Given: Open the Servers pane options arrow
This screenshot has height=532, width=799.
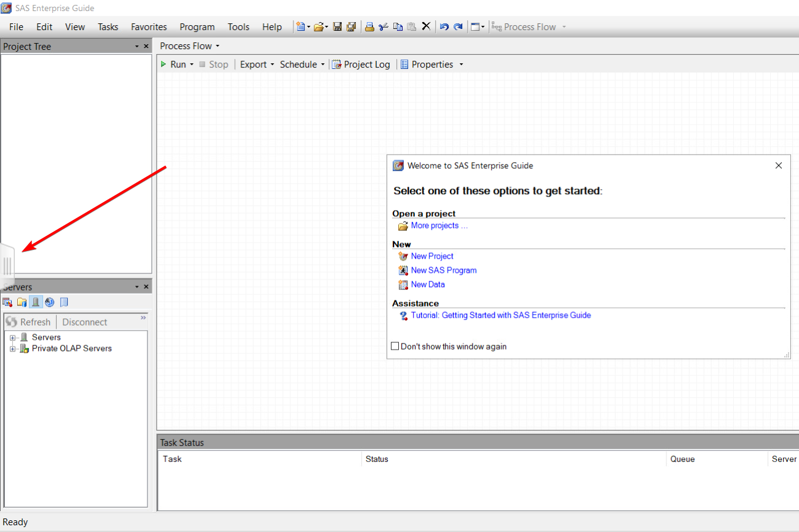Looking at the screenshot, I should tap(137, 287).
